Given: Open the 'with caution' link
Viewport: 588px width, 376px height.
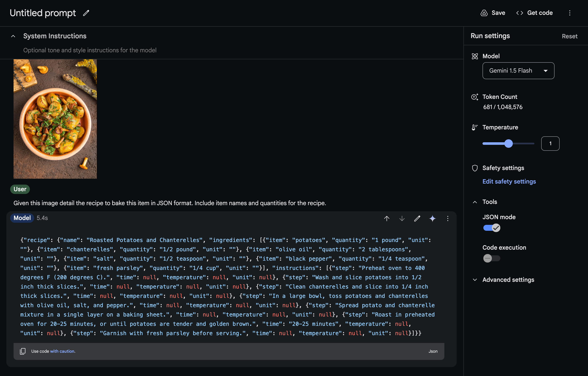Looking at the screenshot, I should (62, 351).
